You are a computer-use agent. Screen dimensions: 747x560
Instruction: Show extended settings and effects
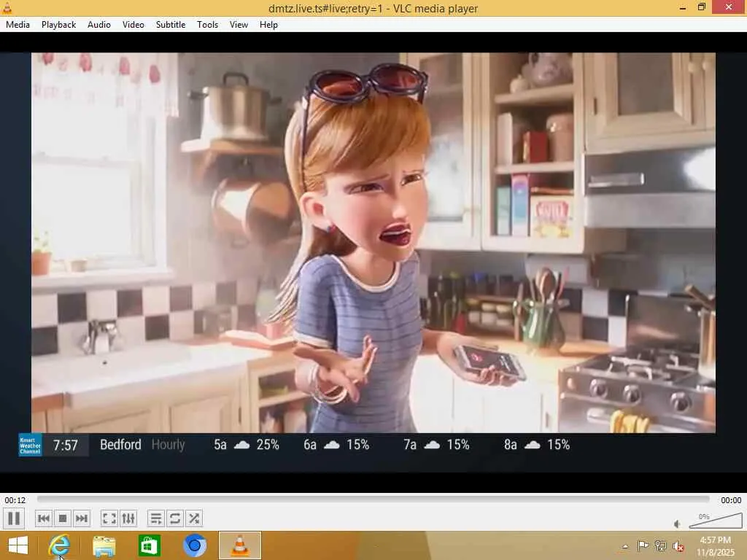(x=128, y=518)
